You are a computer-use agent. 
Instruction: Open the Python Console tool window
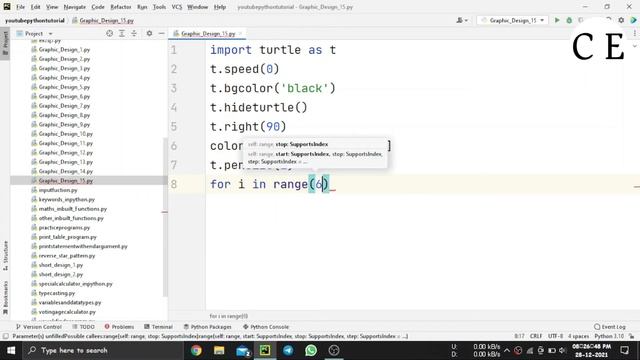tap(266, 327)
